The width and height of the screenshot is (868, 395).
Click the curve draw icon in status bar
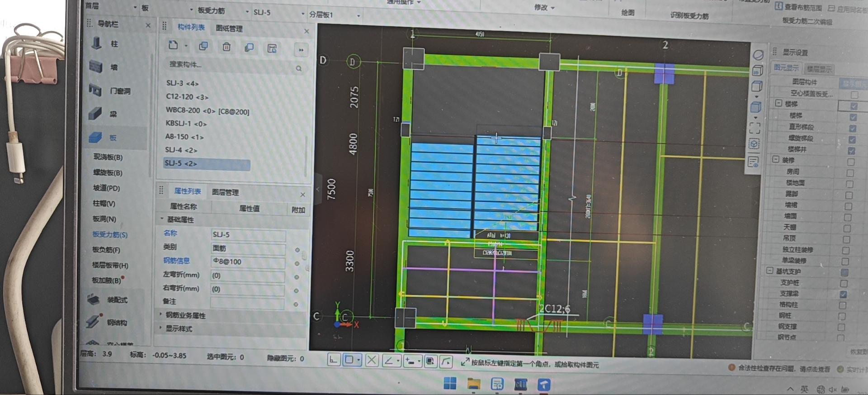[x=446, y=361]
